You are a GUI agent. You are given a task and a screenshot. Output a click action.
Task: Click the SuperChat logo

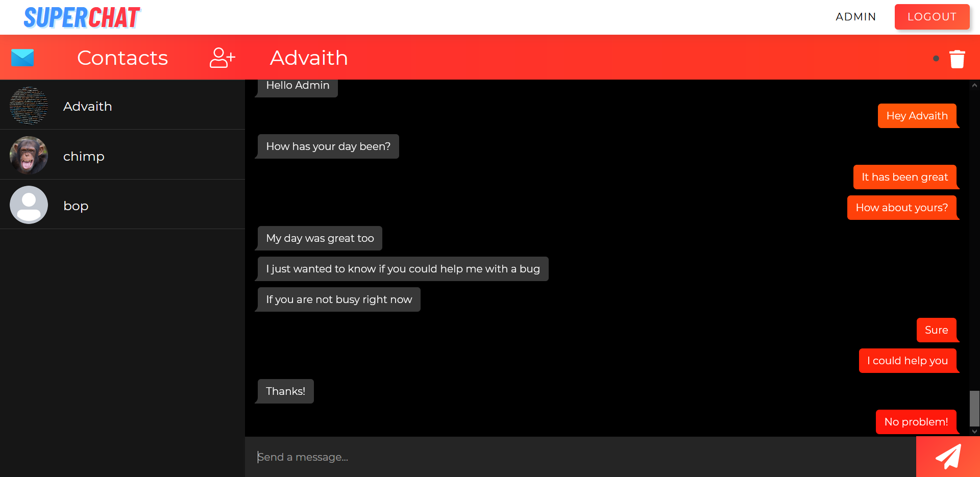point(82,17)
